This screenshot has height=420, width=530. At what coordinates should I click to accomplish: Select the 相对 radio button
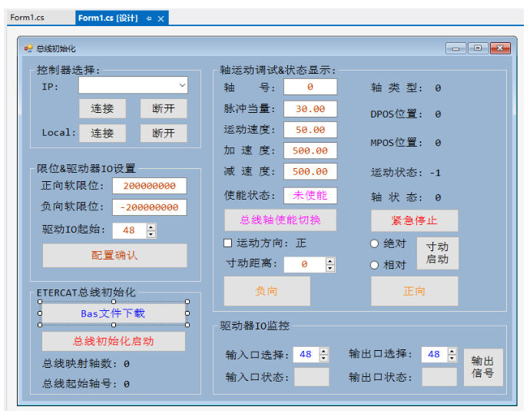tap(374, 265)
